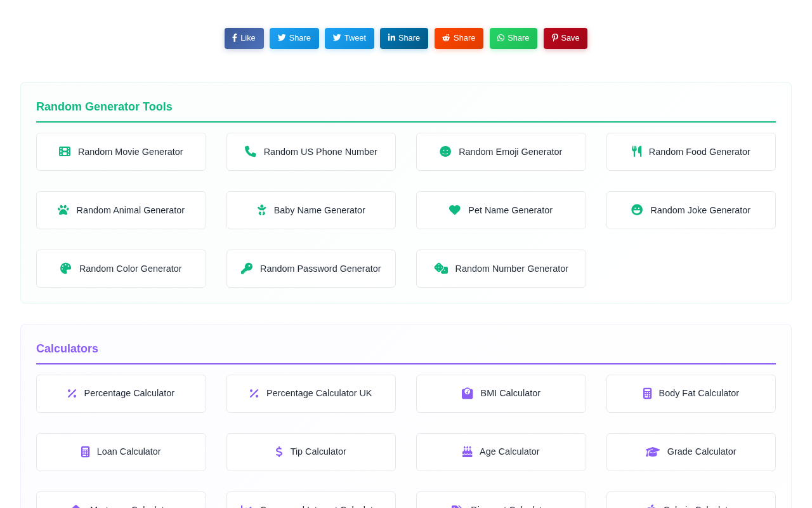This screenshot has width=812, height=508.
Task: Open the Baby Name Generator link
Action: coord(311,210)
